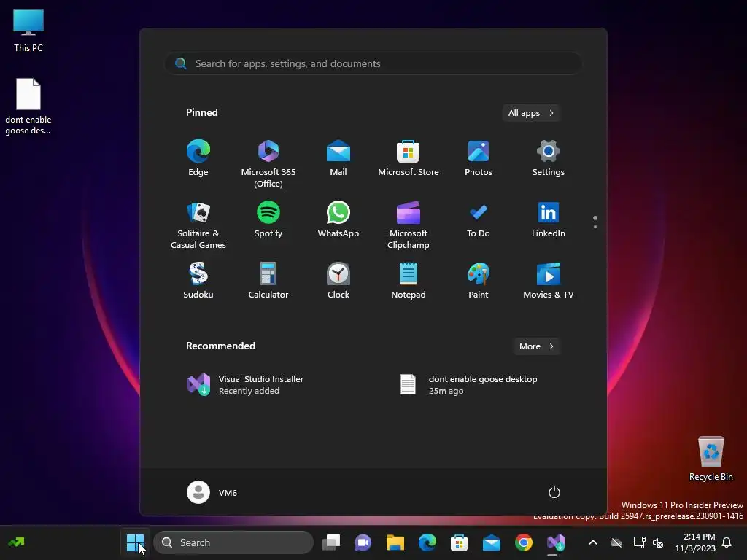
Task: Start Solitaire & Casual Games
Action: click(x=198, y=225)
